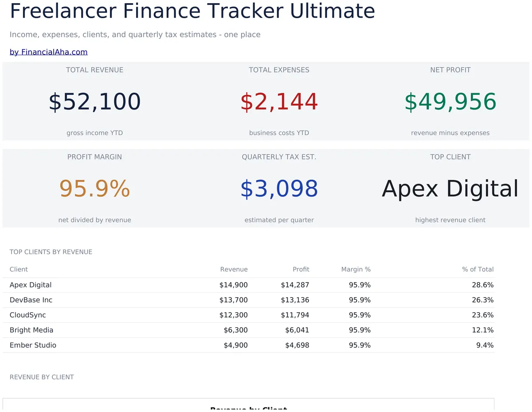The width and height of the screenshot is (532, 412).
Task: Click the Profit column header
Action: [301, 269]
